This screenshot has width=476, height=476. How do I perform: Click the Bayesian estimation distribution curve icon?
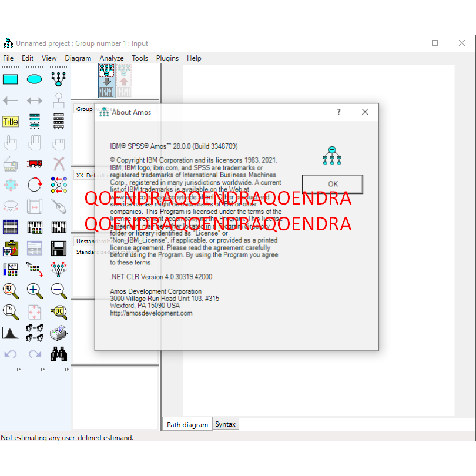click(x=11, y=333)
